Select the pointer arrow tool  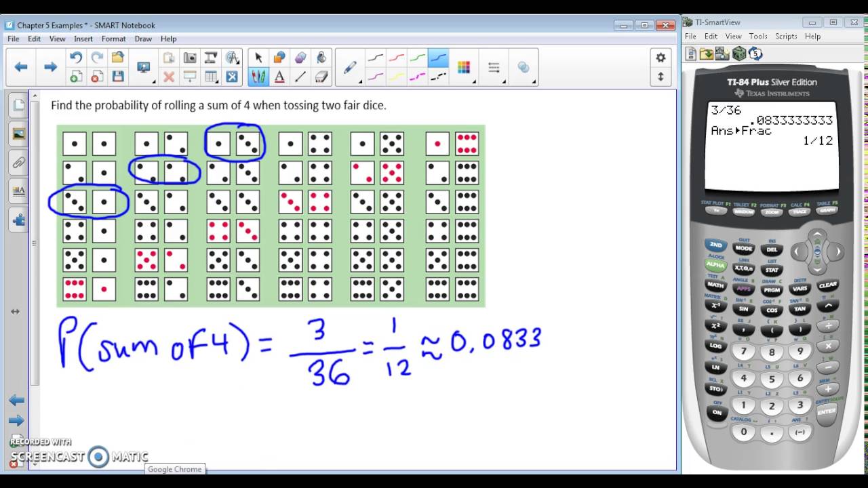click(258, 58)
